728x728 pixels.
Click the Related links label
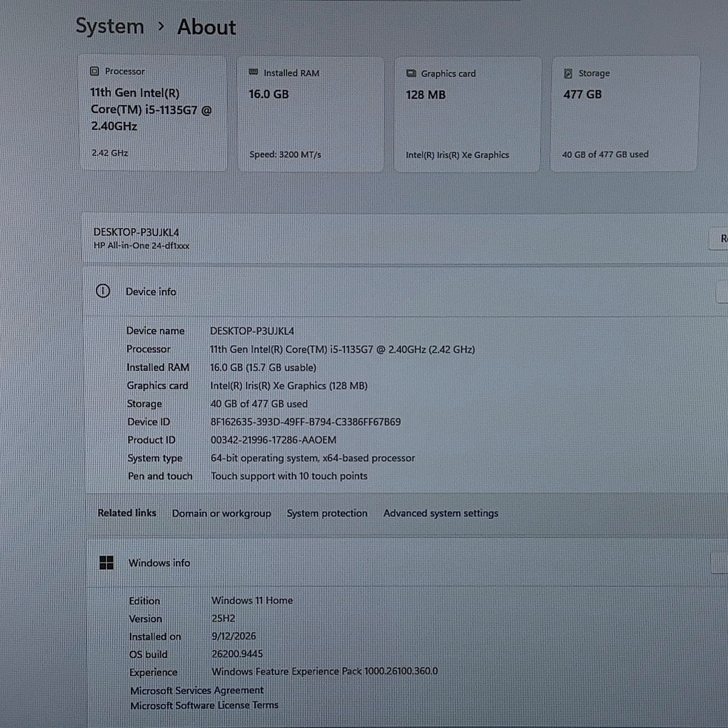[x=127, y=513]
